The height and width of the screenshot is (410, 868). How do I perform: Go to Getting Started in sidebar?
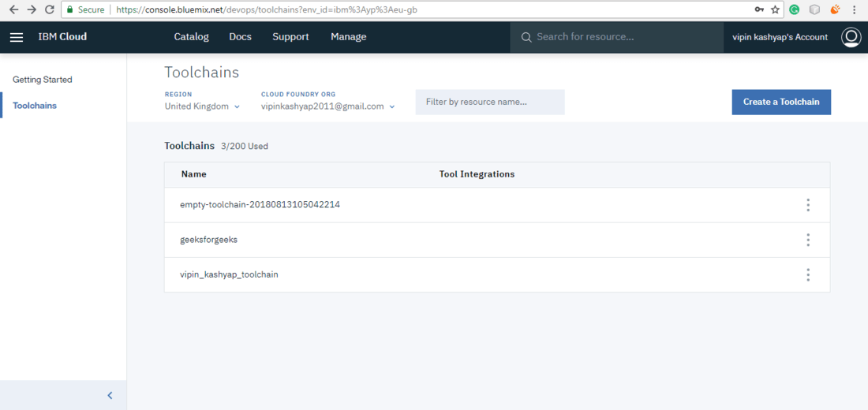click(43, 80)
